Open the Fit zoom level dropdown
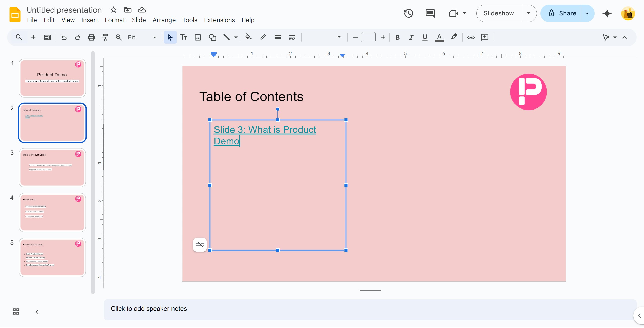Screen dimensions: 644x328 point(142,37)
